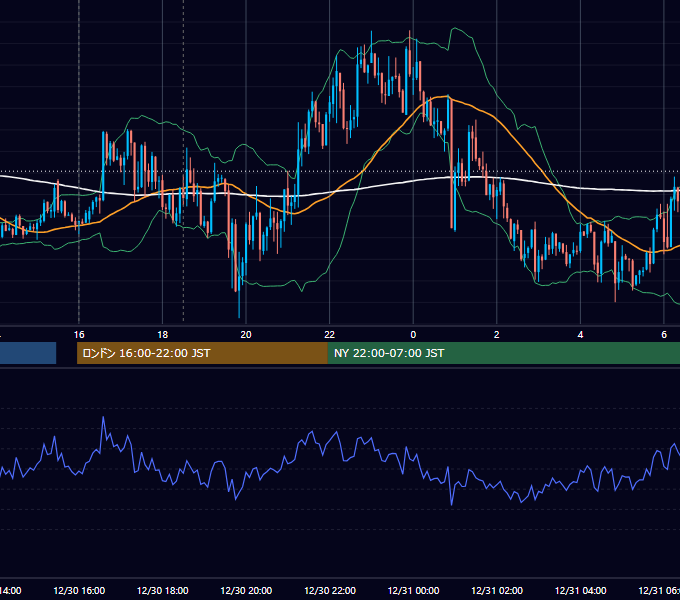
Task: Click the 4 hour label on price chart axis
Action: pyautogui.click(x=580, y=335)
